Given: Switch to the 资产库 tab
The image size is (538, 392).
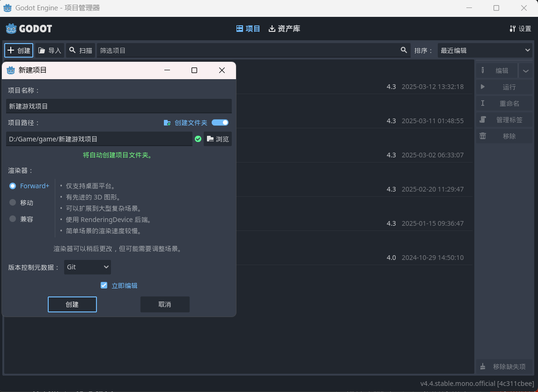Looking at the screenshot, I should click(284, 29).
